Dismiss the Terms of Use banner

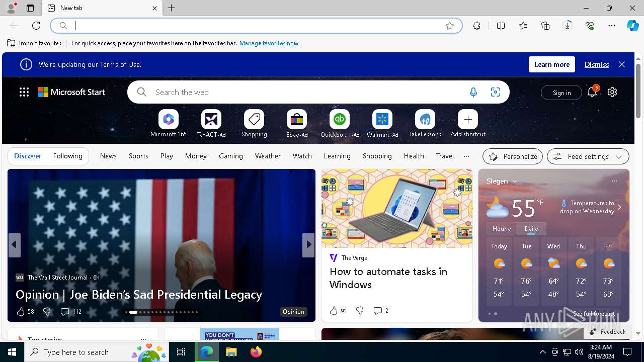[x=597, y=64]
